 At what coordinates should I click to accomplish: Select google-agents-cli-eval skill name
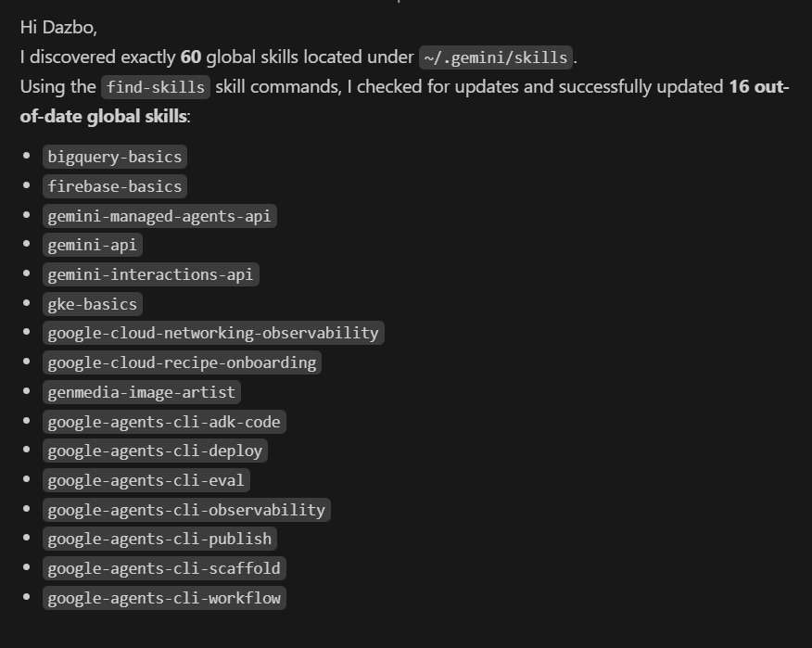pos(146,481)
